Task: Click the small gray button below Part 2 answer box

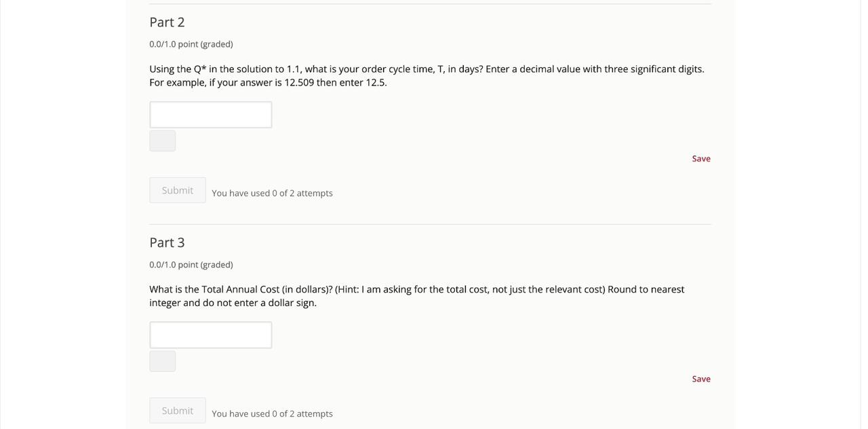Action: coord(162,140)
